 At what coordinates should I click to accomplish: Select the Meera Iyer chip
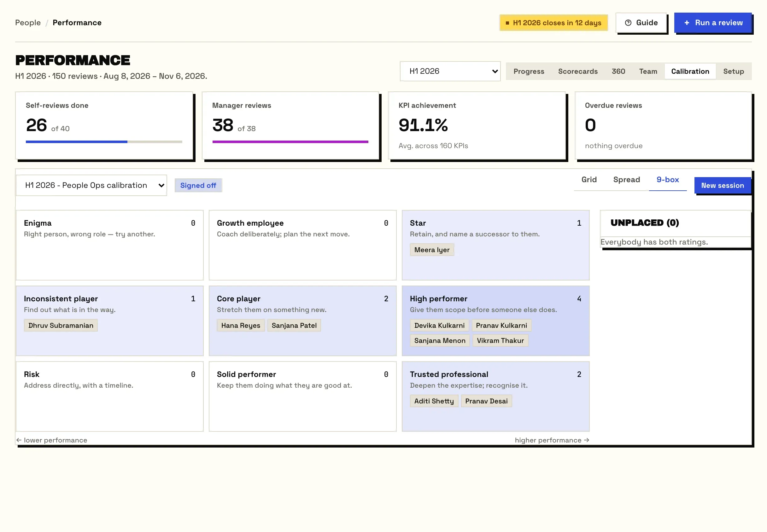coord(432,250)
